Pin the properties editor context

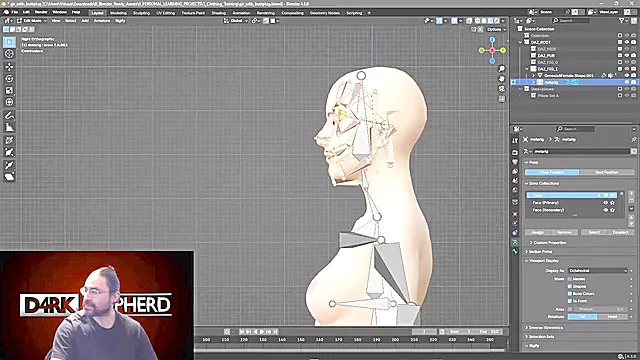pos(633,140)
